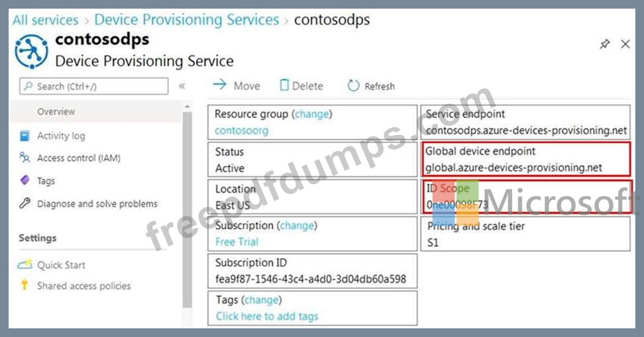The image size is (644, 337).
Task: Select the Subscription ID value
Action: click(x=311, y=279)
